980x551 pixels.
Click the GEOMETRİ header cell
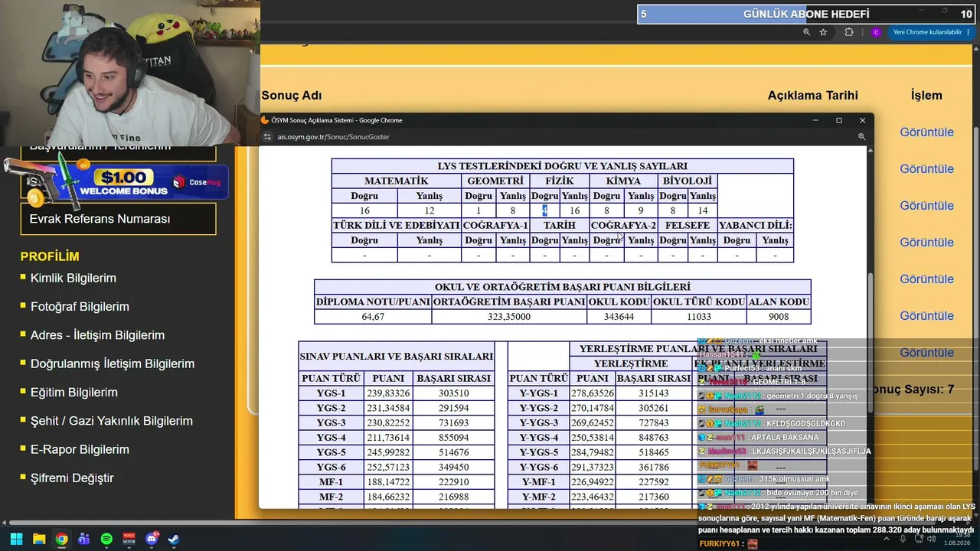click(495, 181)
